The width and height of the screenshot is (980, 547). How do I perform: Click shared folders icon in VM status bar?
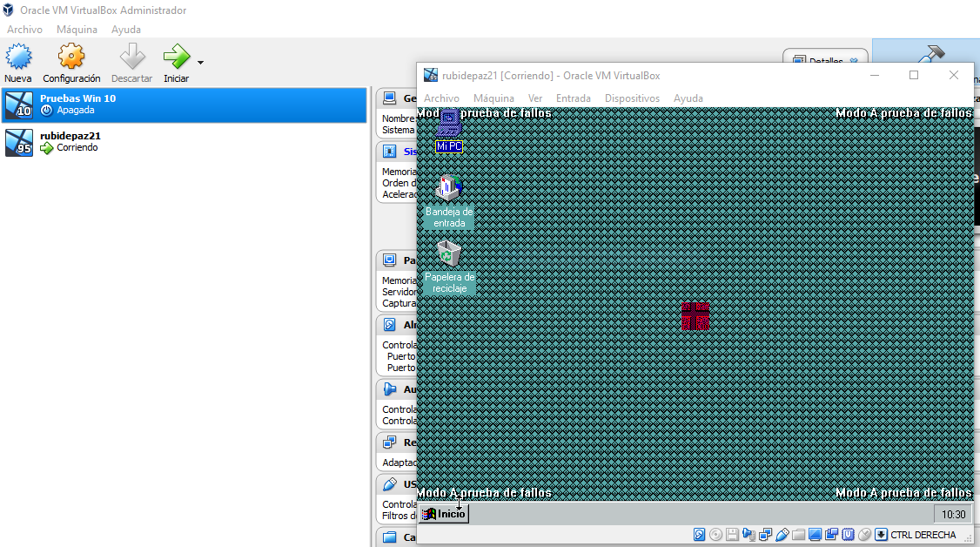pyautogui.click(x=798, y=535)
